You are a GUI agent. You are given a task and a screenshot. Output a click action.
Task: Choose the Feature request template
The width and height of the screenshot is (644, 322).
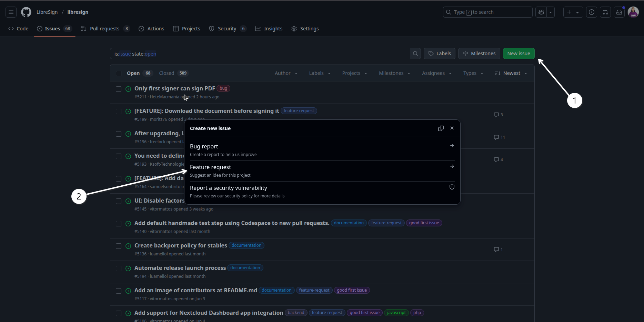pyautogui.click(x=322, y=171)
